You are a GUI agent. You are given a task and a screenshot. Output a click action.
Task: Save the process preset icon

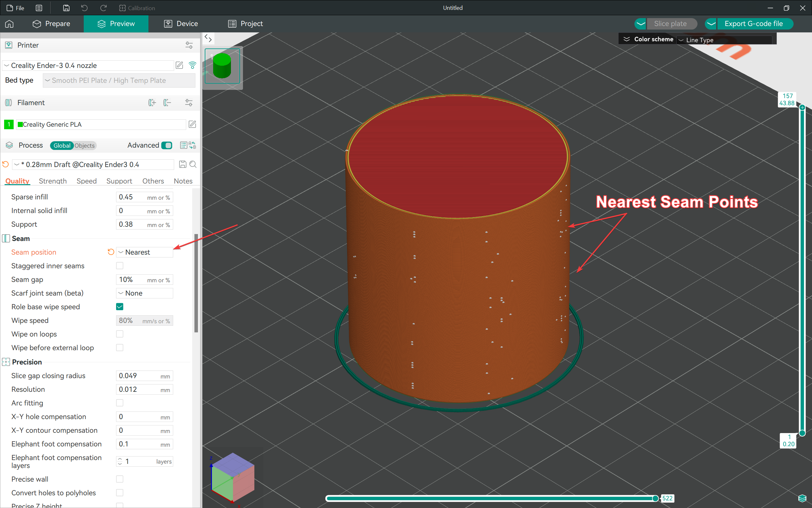coord(182,164)
